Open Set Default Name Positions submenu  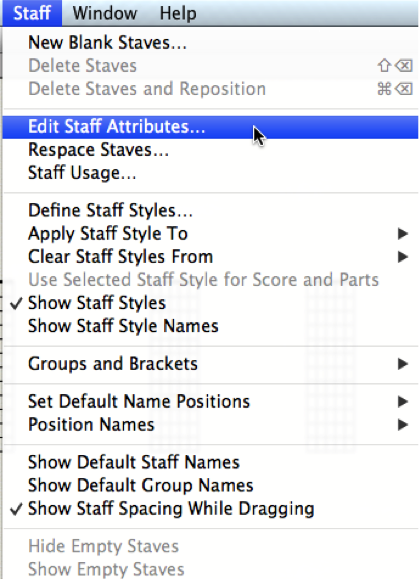tap(210, 402)
